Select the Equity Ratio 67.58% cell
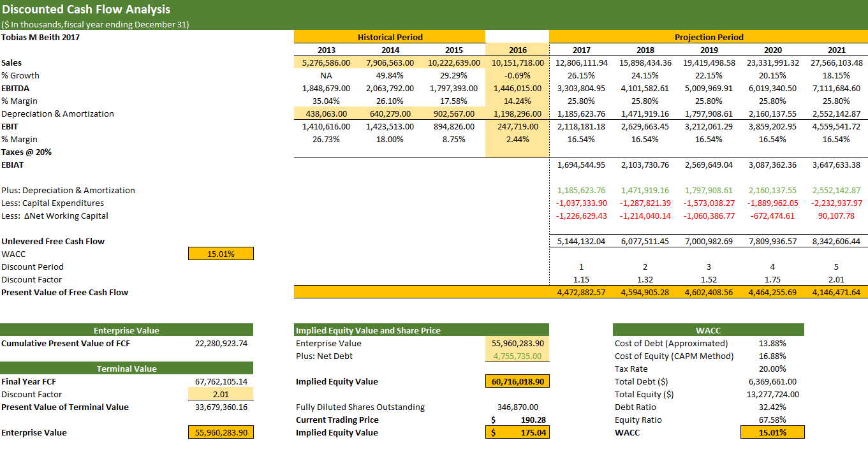The width and height of the screenshot is (868, 461). pyautogui.click(x=772, y=420)
